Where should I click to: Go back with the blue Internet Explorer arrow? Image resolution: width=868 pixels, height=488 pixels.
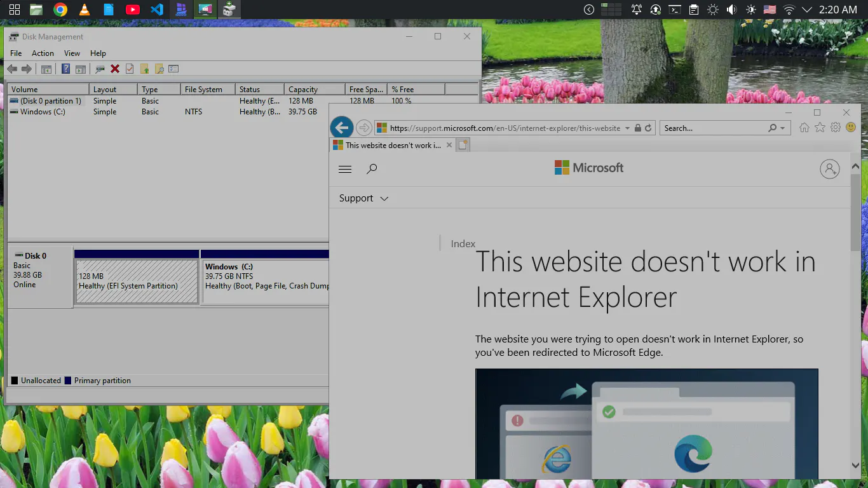click(342, 128)
